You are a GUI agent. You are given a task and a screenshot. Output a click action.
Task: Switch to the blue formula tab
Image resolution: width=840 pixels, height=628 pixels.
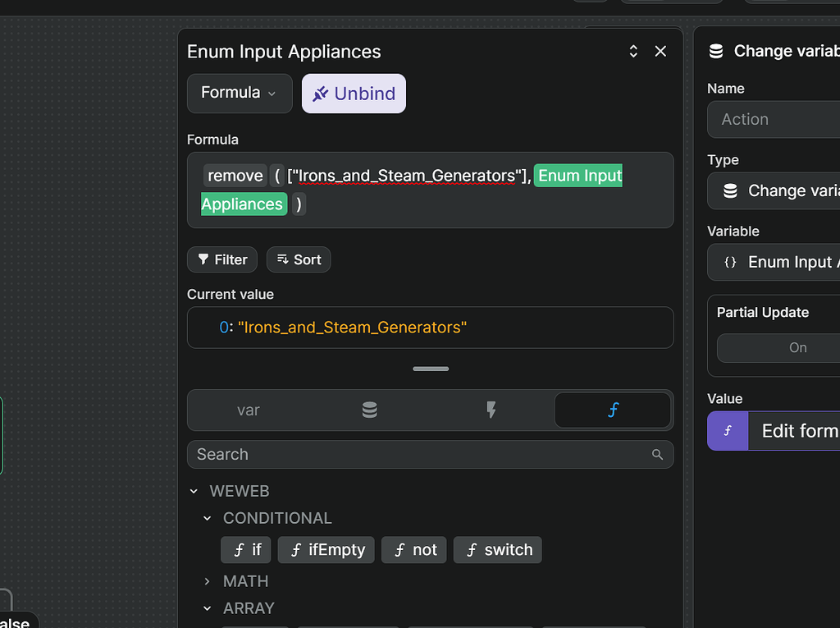pyautogui.click(x=613, y=410)
